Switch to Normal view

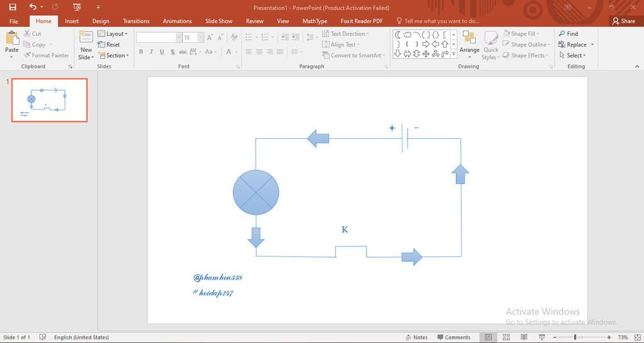click(488, 337)
